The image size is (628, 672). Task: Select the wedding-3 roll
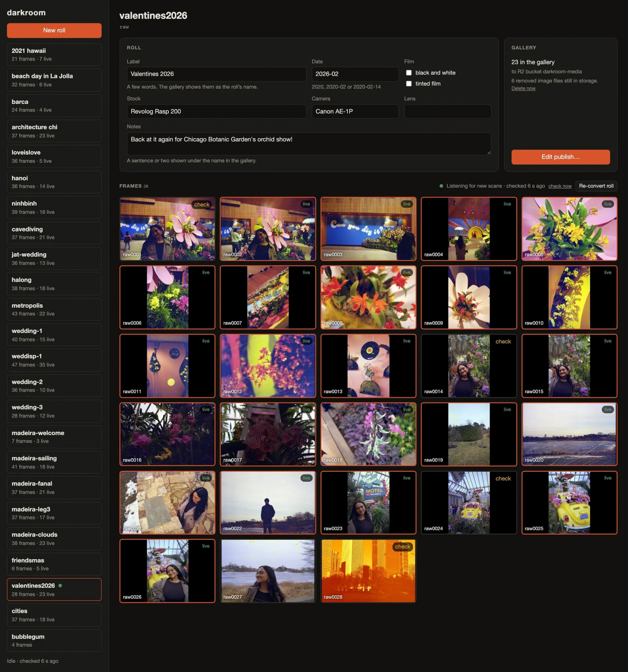click(x=54, y=411)
